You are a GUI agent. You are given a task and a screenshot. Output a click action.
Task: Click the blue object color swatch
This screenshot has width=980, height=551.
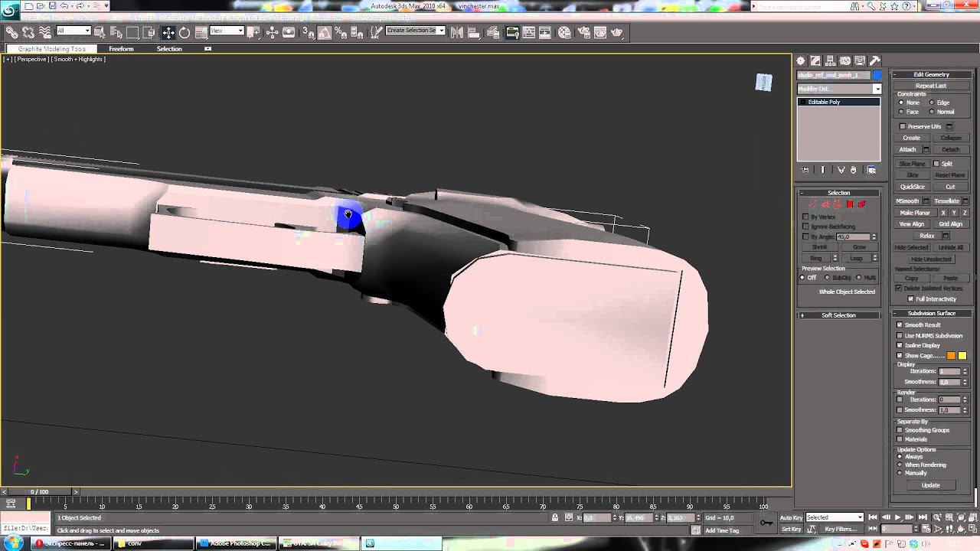(877, 75)
